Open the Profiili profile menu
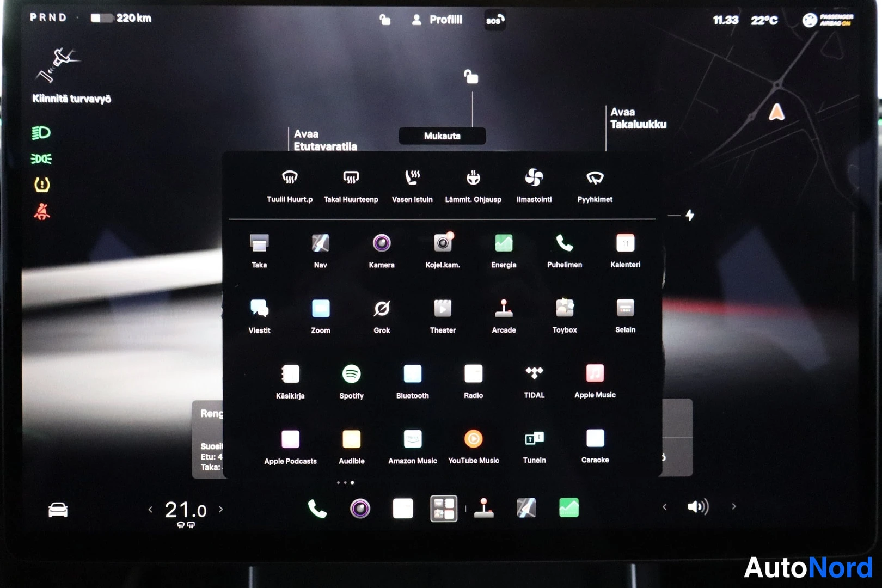882x588 pixels. (437, 20)
